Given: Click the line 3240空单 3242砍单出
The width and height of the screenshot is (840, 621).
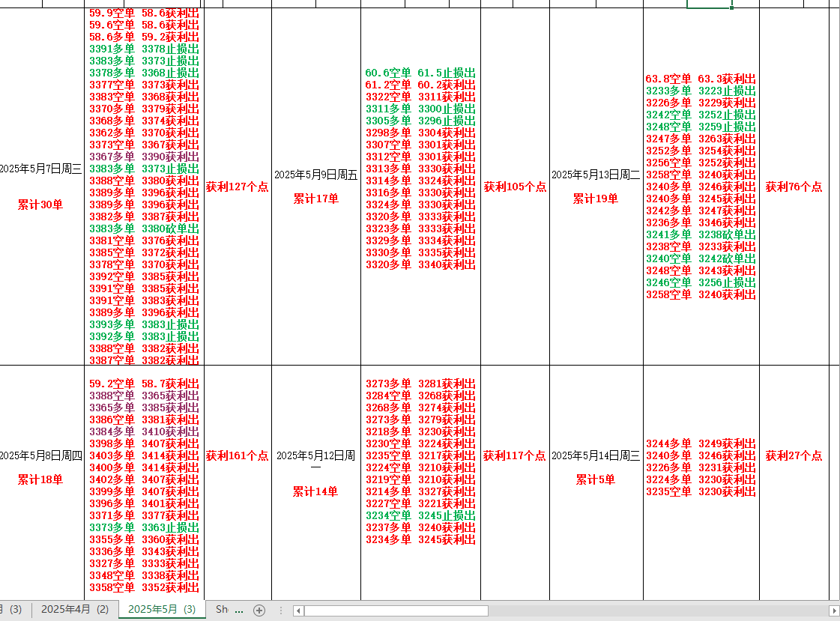Looking at the screenshot, I should [701, 258].
